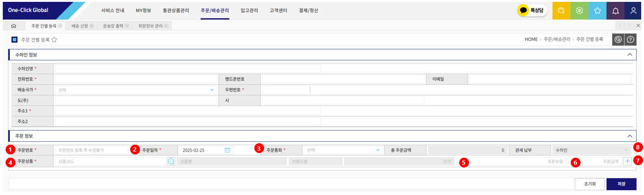
Task: Focus the 주문금액 amount field
Action: click(595, 161)
